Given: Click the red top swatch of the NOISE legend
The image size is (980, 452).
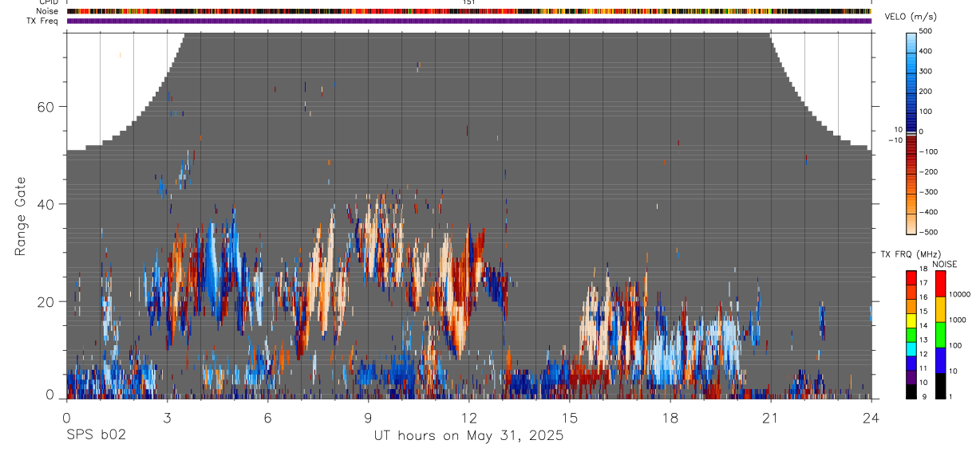Looking at the screenshot, I should [941, 284].
